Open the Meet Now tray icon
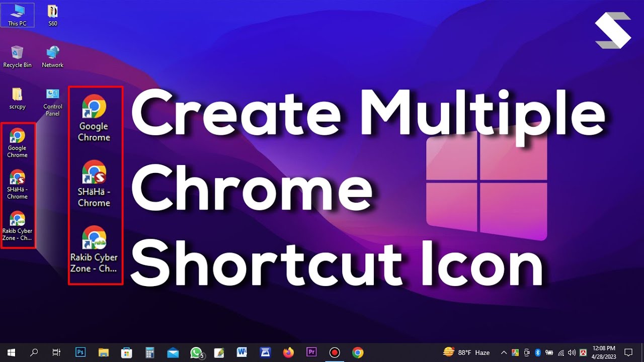The height and width of the screenshot is (362, 644). (527, 352)
